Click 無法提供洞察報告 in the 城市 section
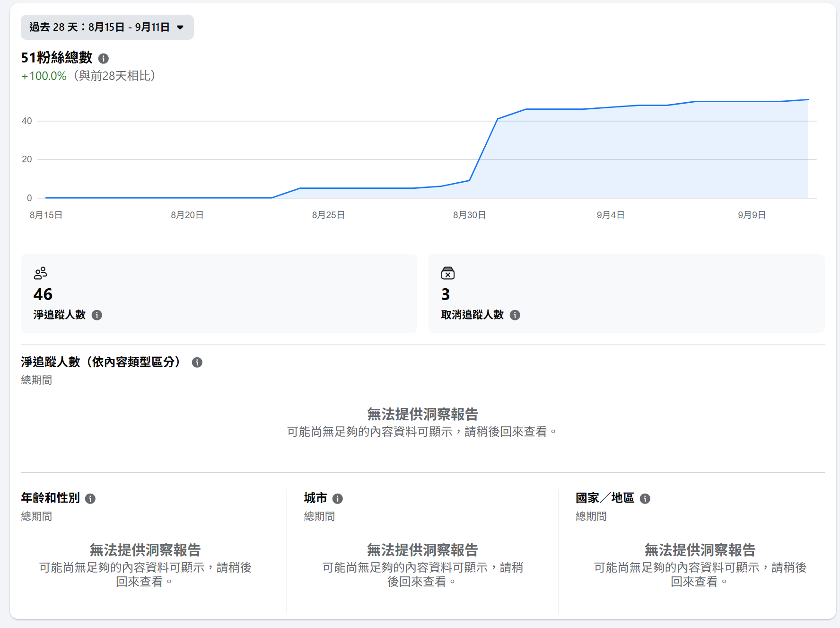Viewport: 840px width, 628px height. pos(422,550)
